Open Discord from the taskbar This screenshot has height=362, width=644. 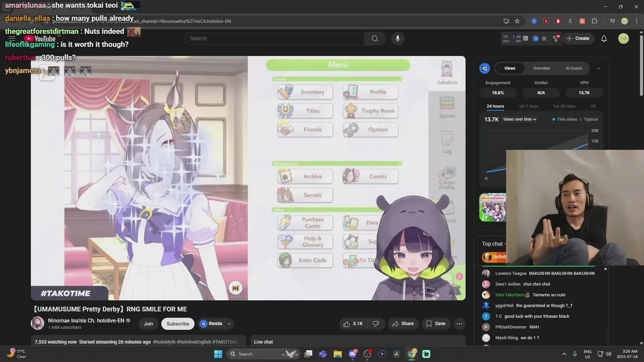pyautogui.click(x=353, y=354)
